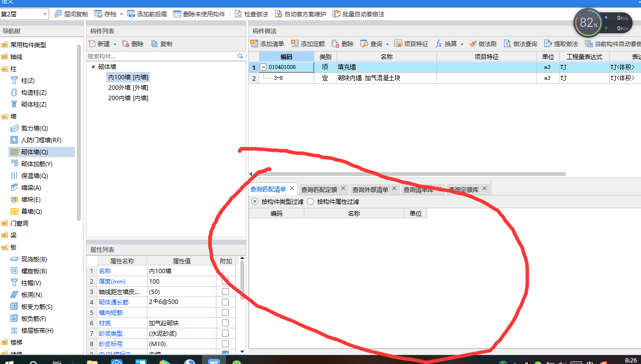Select the 200外墙 [外墙] component

click(128, 88)
